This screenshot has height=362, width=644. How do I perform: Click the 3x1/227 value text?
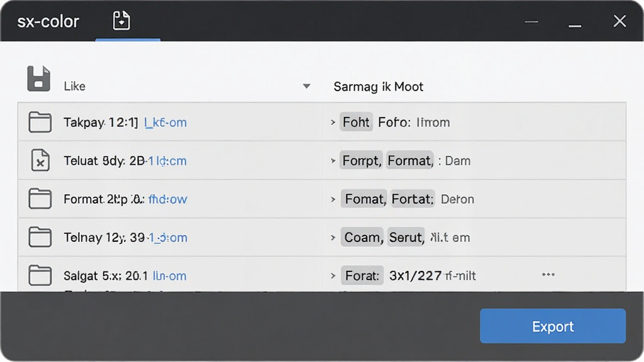(415, 276)
